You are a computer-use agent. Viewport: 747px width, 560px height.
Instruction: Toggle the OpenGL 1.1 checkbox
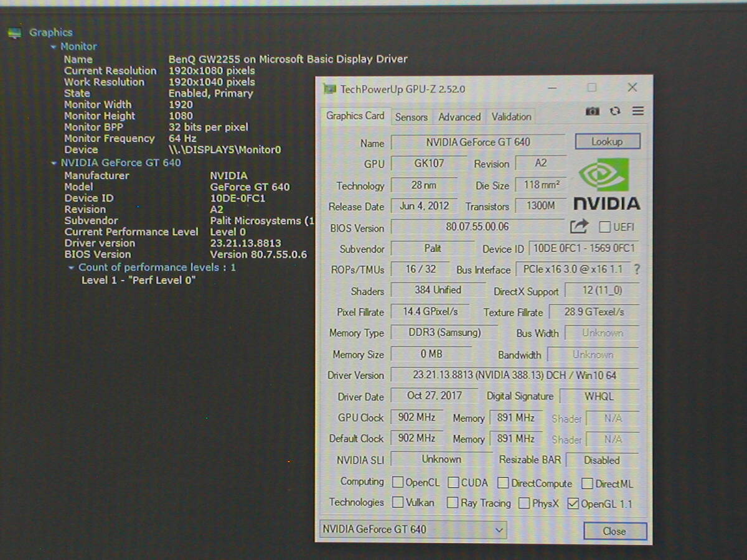pos(573,504)
